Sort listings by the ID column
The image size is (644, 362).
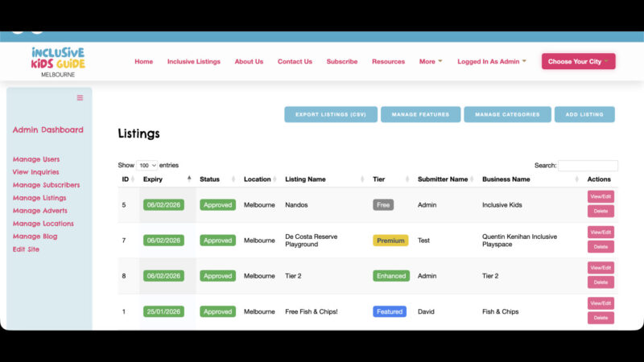tap(126, 179)
